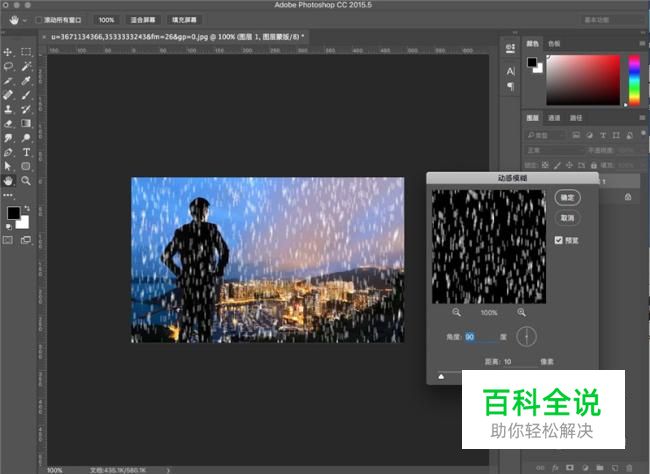
Task: Click the Fit Screen button
Action: click(x=143, y=20)
